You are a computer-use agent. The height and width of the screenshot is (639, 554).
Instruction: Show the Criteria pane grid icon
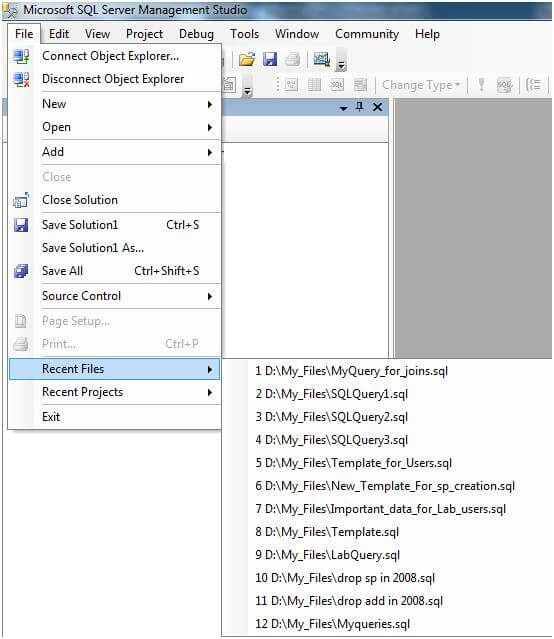click(314, 85)
